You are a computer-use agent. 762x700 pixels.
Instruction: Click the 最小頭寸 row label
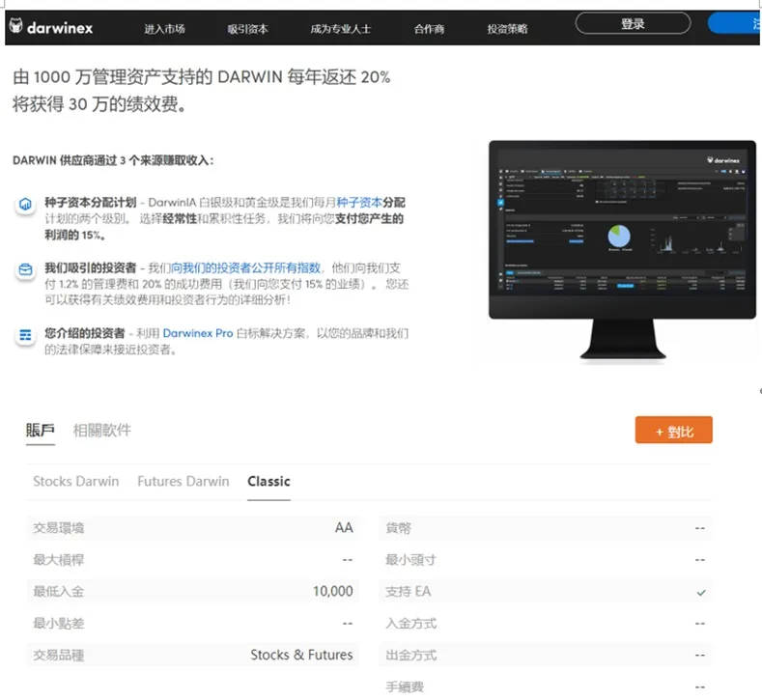click(410, 560)
